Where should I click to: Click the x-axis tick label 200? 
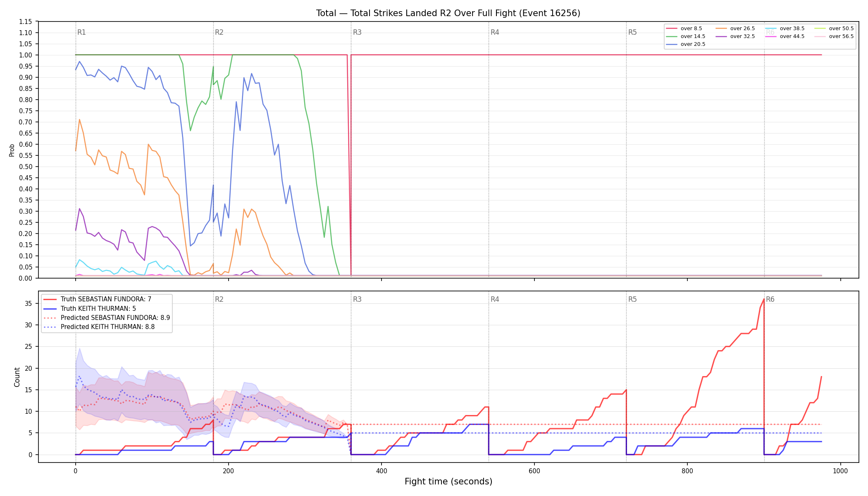(x=228, y=471)
